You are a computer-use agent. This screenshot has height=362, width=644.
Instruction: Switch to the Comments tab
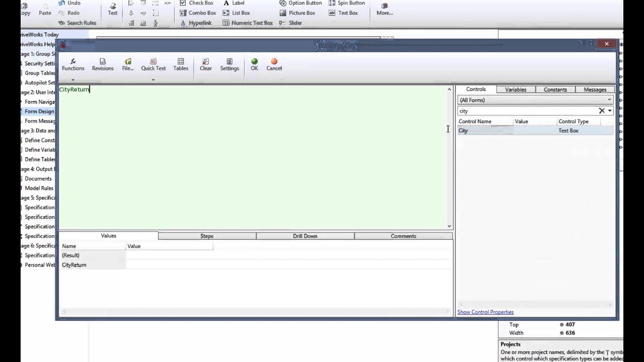(404, 236)
